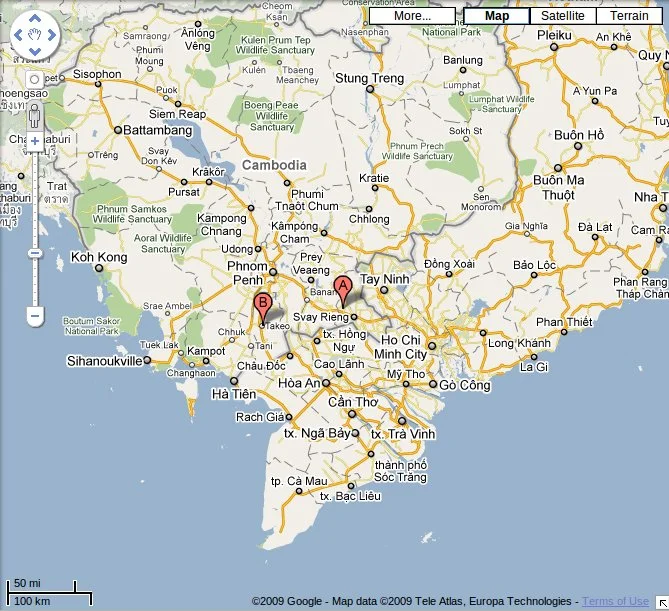Screen dimensions: 669x611
Task: Click the Buôn Hồ label
Action: click(579, 135)
